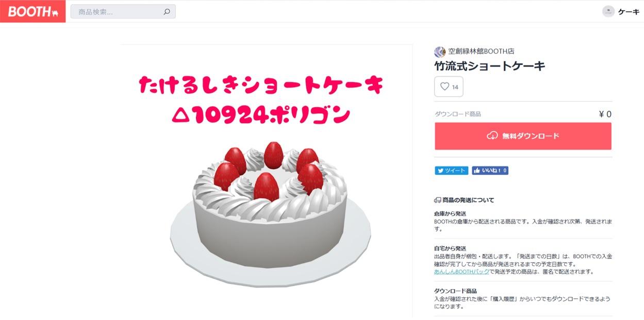
Task: Click the BOOTH logo to go home
Action: coord(32,11)
